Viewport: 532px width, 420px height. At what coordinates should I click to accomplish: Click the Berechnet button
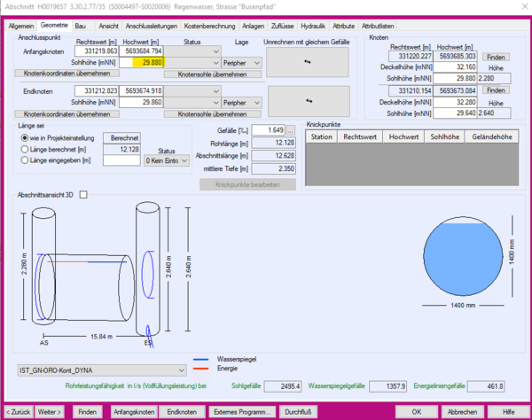pos(121,138)
